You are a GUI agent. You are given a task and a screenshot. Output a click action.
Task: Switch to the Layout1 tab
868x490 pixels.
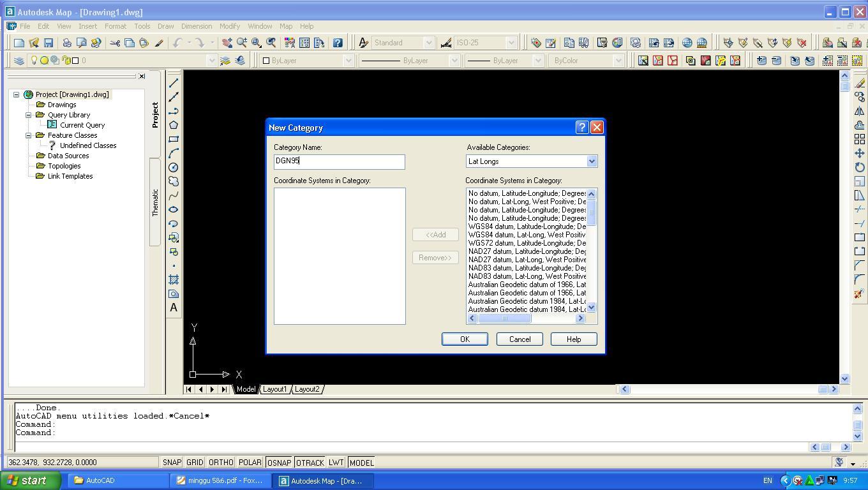pos(275,389)
